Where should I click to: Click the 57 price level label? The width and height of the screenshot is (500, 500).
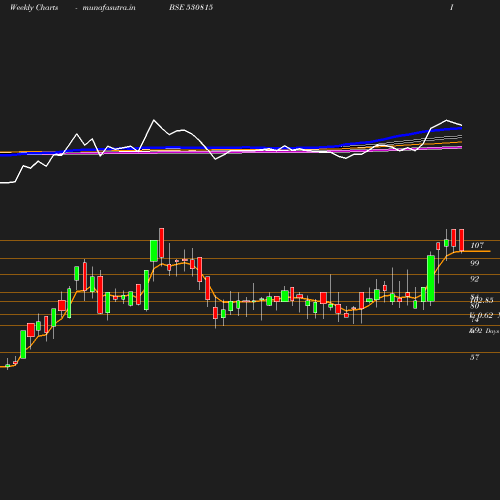[475, 357]
